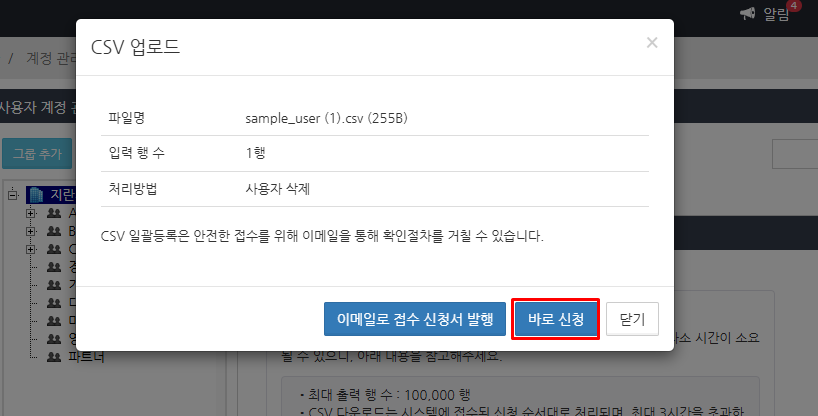Expand the A group tree node

point(31,213)
